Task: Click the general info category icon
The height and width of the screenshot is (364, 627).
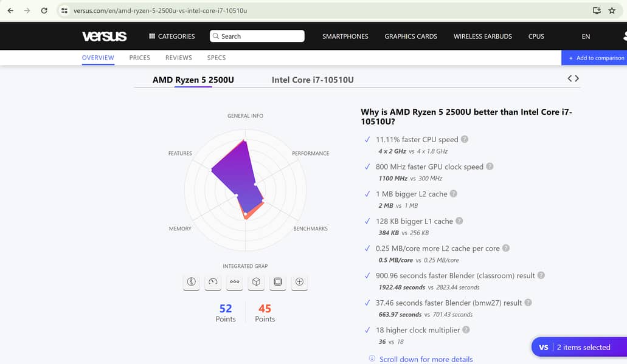Action: (191, 282)
